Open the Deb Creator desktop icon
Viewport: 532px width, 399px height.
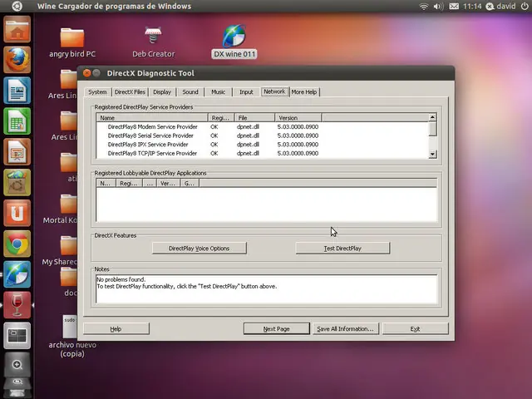pos(153,42)
